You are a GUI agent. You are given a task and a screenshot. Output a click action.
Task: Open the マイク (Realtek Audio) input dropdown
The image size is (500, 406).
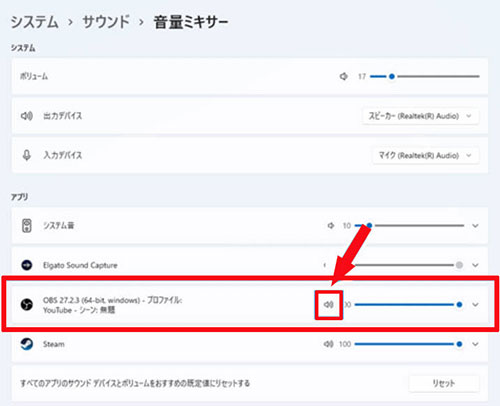[426, 155]
